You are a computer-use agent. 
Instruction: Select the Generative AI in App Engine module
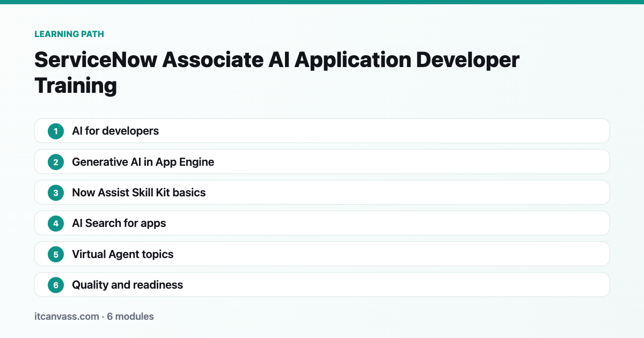click(x=322, y=161)
